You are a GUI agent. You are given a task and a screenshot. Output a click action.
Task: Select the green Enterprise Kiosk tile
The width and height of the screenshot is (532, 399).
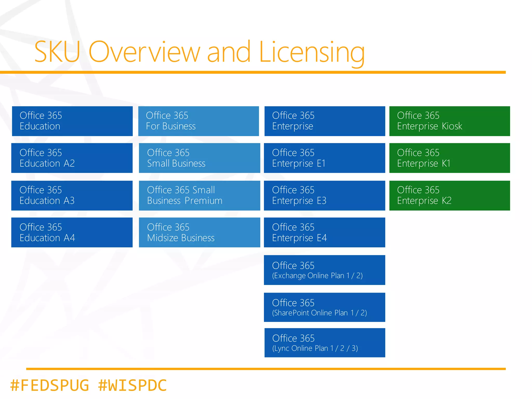[x=450, y=121]
